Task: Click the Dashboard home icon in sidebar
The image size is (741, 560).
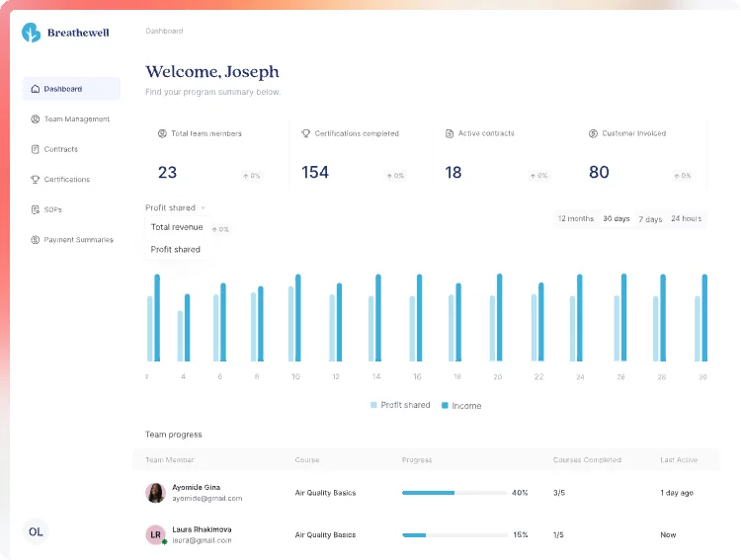Action: coord(36,89)
